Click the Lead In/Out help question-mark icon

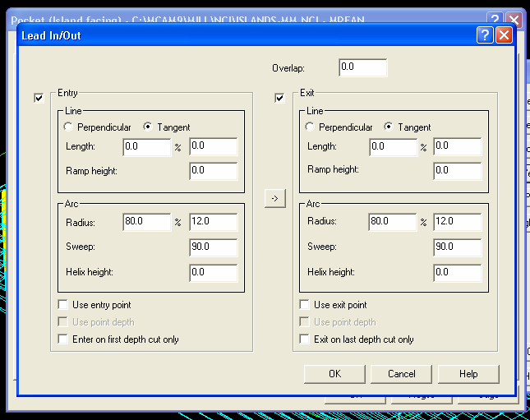point(485,35)
